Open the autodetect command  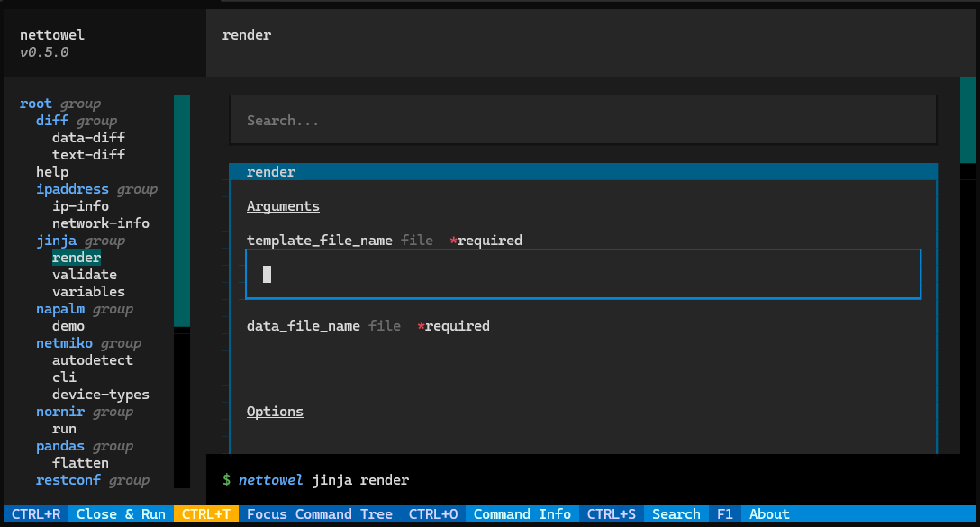click(x=93, y=360)
